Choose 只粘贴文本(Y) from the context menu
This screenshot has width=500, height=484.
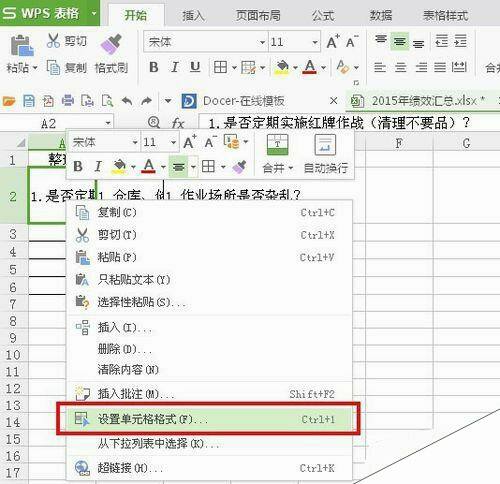pos(210,279)
